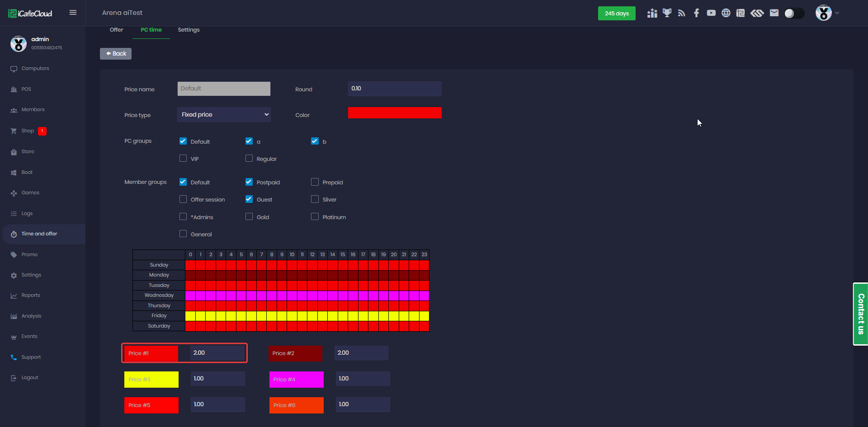Click the YouTube icon in header
The height and width of the screenshot is (427, 868).
tap(711, 13)
